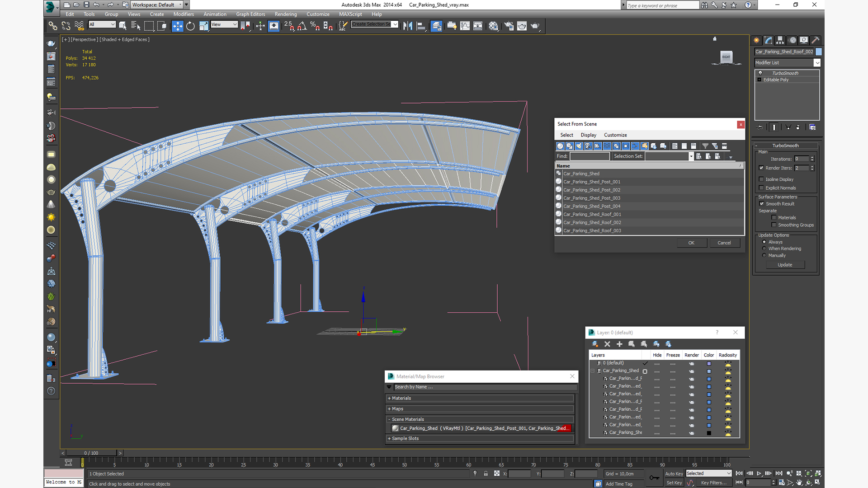
Task: Click the Auto Key button
Action: coord(674,474)
